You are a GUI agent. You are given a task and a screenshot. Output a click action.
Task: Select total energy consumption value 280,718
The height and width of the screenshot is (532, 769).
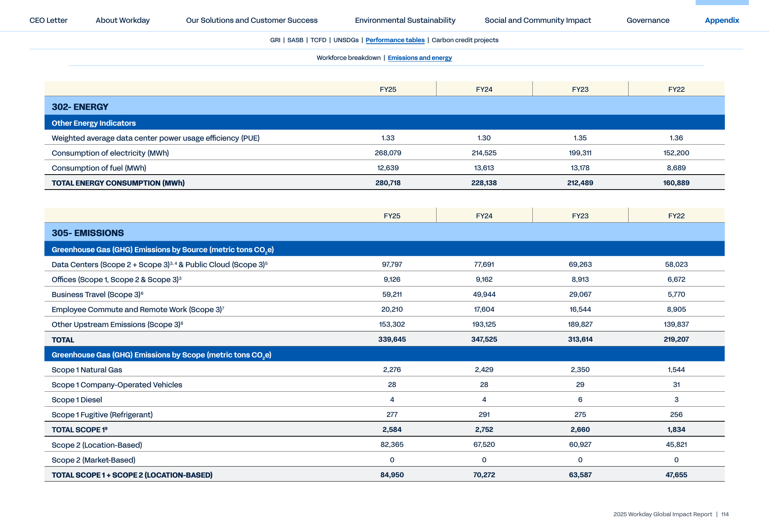[388, 183]
